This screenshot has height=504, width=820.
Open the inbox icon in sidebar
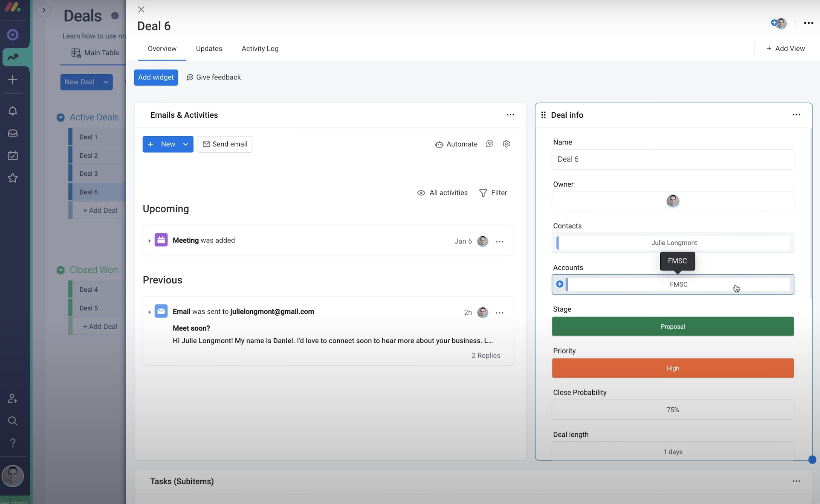(13, 133)
